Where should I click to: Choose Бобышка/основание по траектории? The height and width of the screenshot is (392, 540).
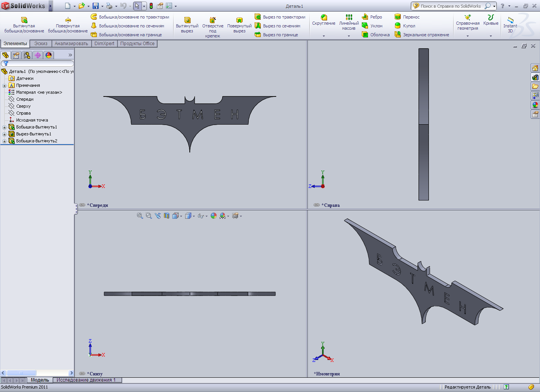click(130, 17)
